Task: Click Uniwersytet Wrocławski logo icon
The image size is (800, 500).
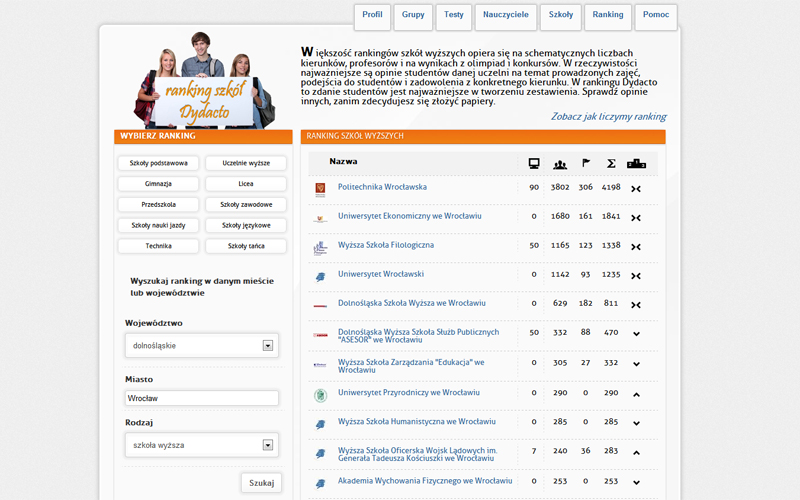Action: (x=320, y=277)
